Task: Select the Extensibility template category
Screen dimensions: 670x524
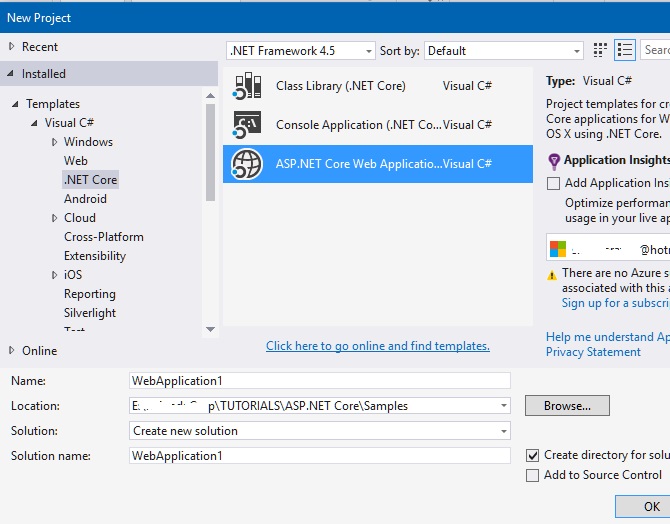Action: click(95, 256)
